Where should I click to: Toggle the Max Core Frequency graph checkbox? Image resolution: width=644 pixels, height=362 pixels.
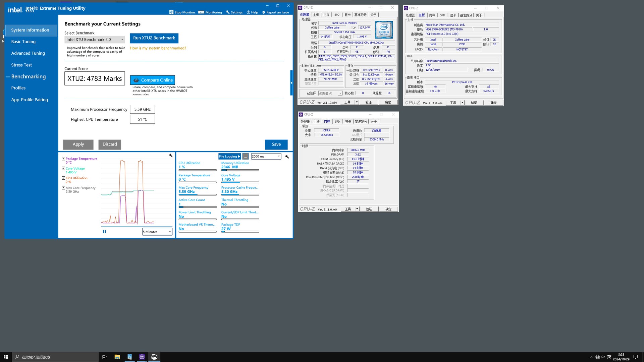[63, 188]
